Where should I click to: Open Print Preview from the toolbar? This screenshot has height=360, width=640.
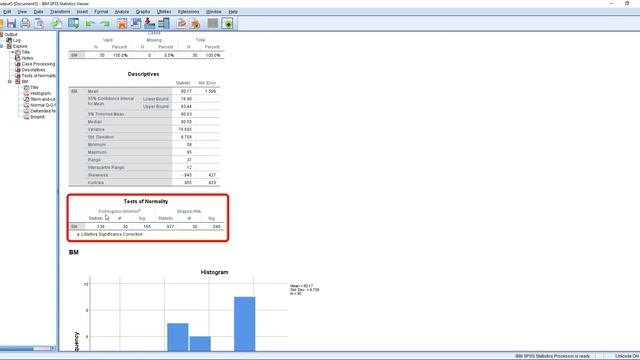point(39,23)
